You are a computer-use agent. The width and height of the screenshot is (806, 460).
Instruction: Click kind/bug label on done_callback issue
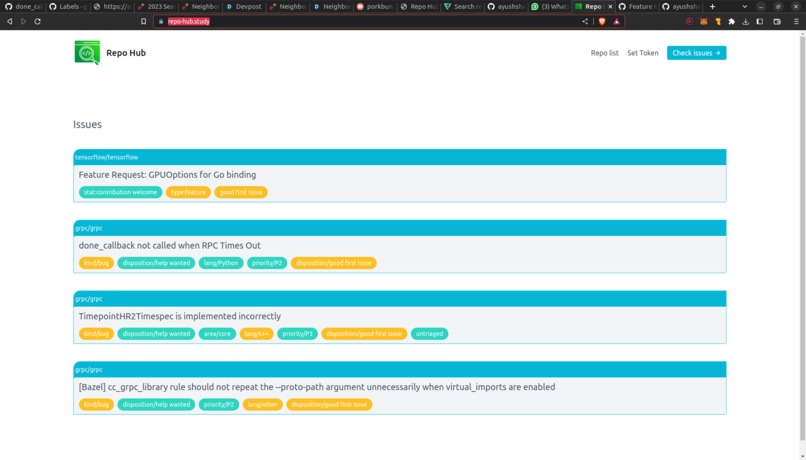click(96, 263)
